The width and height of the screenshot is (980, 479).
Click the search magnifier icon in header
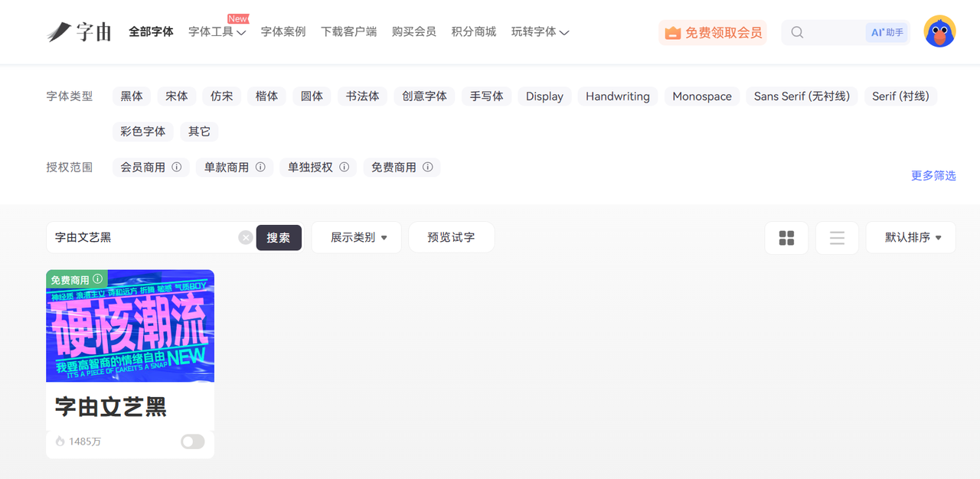pyautogui.click(x=797, y=32)
